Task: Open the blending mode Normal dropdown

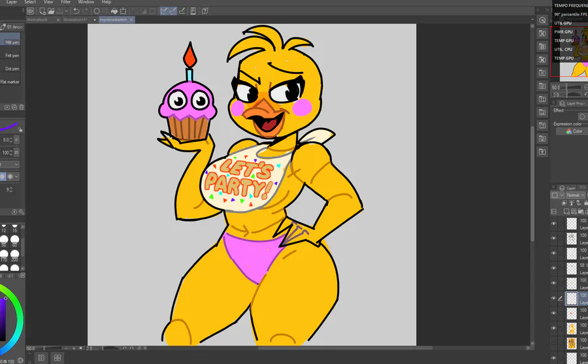Action: pyautogui.click(x=576, y=195)
